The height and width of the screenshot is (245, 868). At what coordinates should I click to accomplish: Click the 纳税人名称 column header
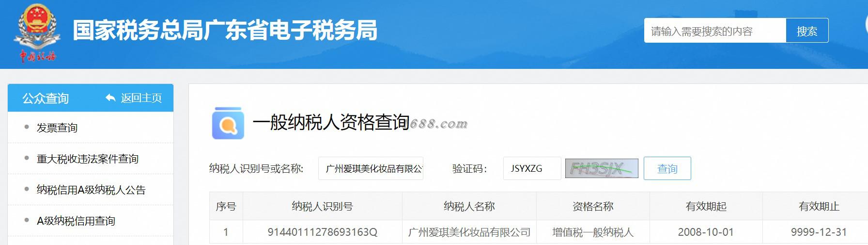pos(469,206)
